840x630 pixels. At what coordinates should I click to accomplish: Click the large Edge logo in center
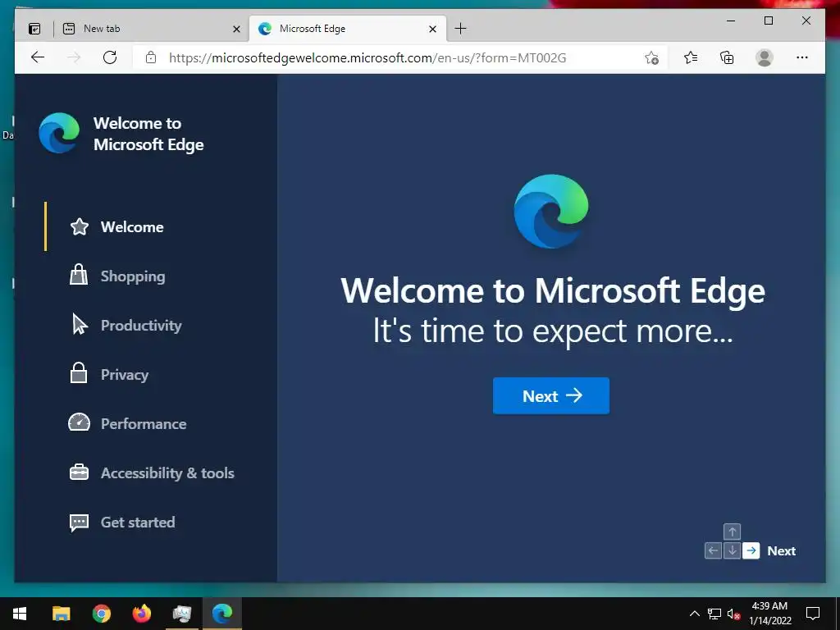550,211
